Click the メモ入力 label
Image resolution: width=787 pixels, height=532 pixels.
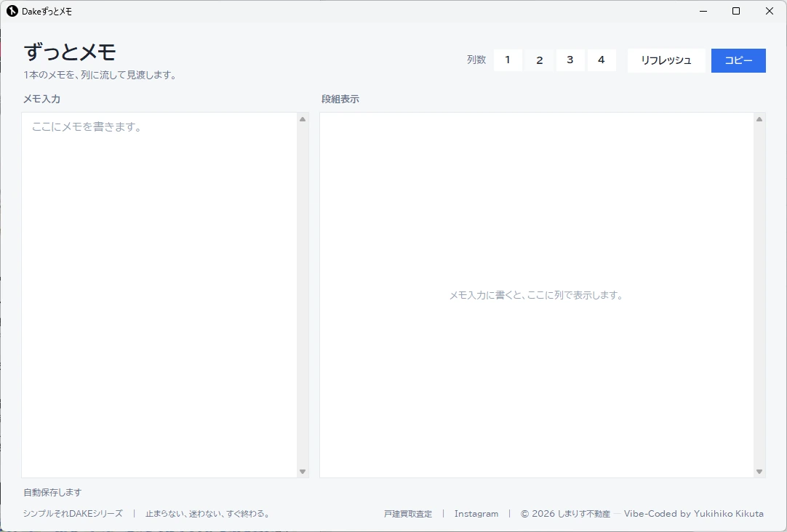point(41,100)
